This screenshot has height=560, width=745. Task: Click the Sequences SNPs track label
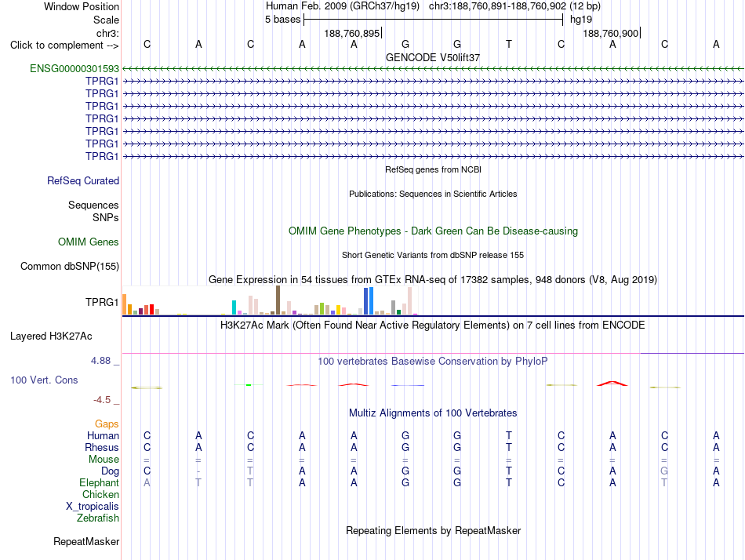click(93, 211)
